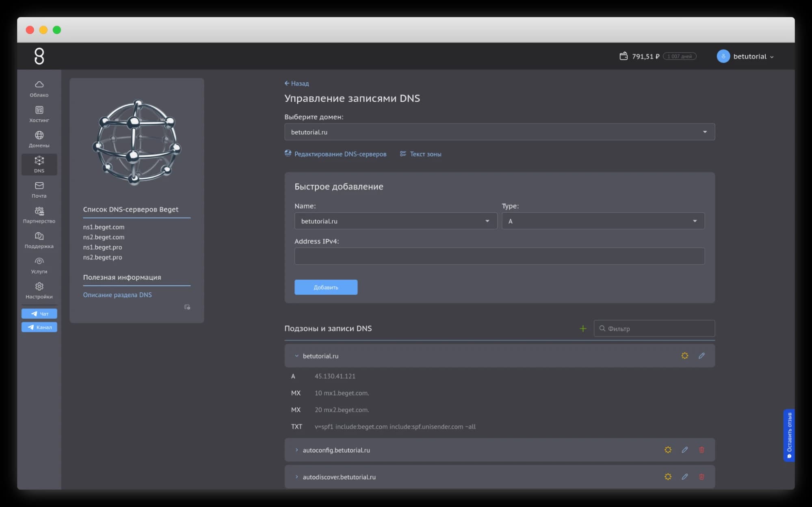Viewport: 812px width, 507px height.
Task: Click the green plus add subzone icon
Action: (583, 328)
